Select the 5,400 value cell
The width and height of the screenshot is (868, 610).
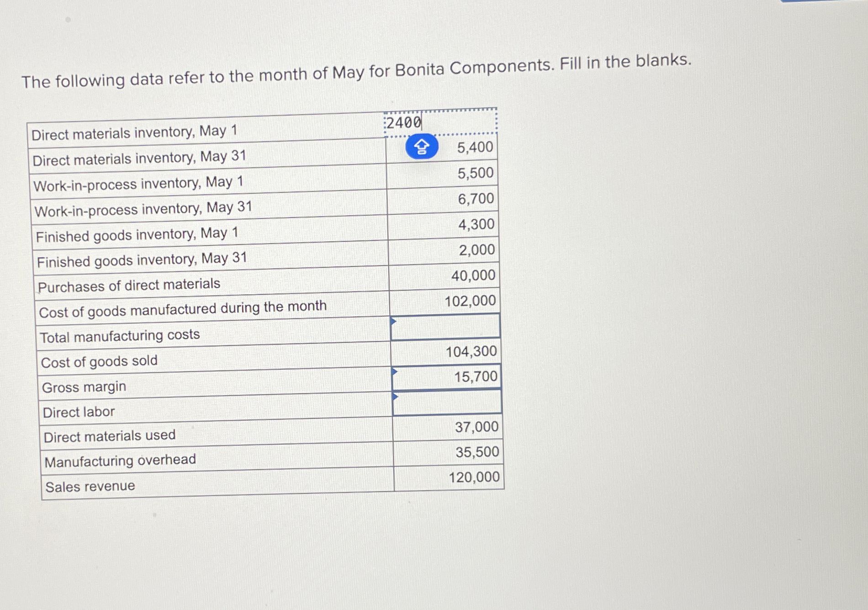475,146
